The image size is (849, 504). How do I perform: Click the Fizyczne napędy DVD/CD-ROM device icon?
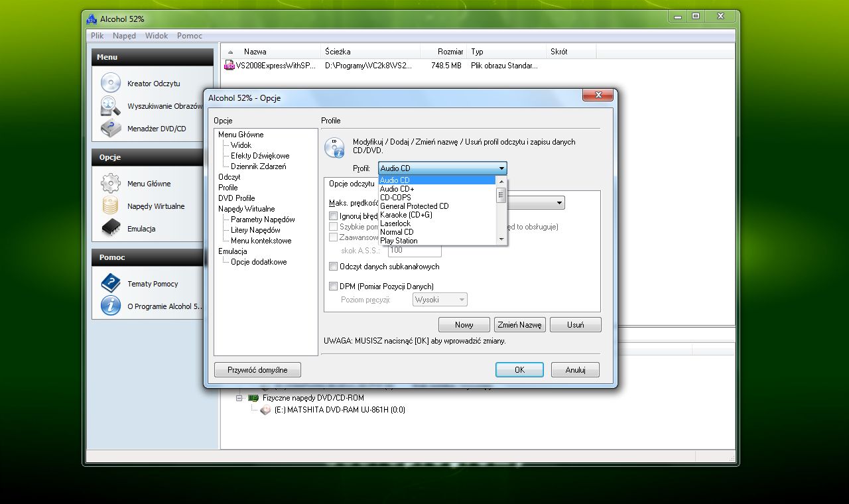[253, 398]
